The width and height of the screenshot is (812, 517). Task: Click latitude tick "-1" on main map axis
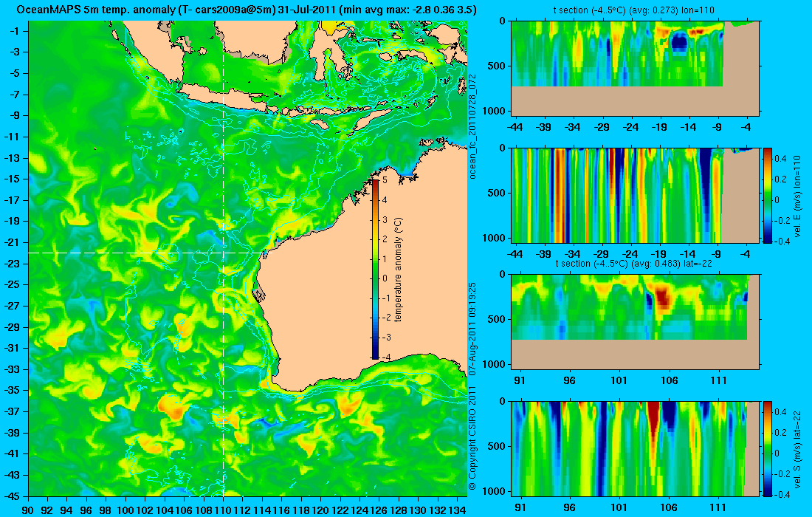click(x=15, y=31)
